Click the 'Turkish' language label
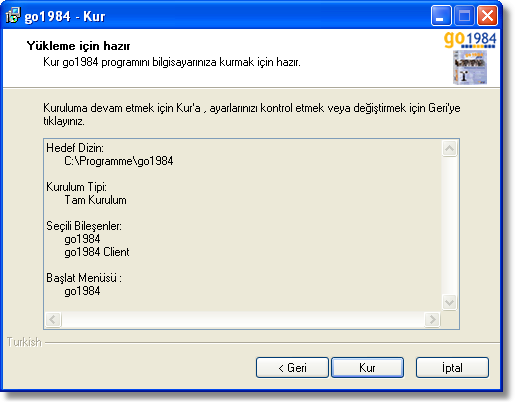Image resolution: width=515 pixels, height=404 pixels. (x=24, y=342)
